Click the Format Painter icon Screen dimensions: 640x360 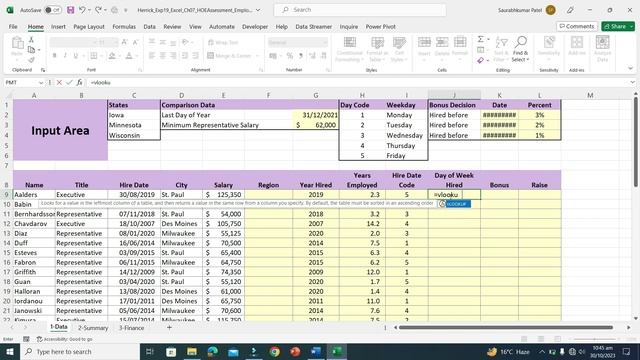click(31, 60)
